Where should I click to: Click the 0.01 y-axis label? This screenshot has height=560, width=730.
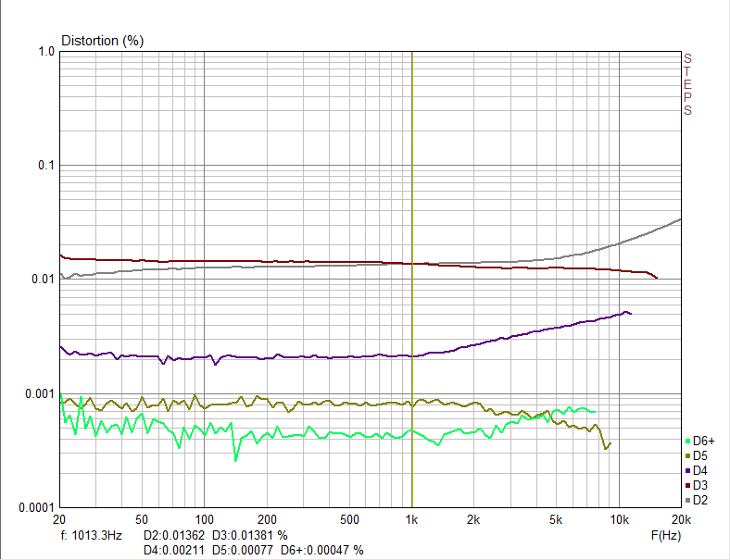(43, 279)
